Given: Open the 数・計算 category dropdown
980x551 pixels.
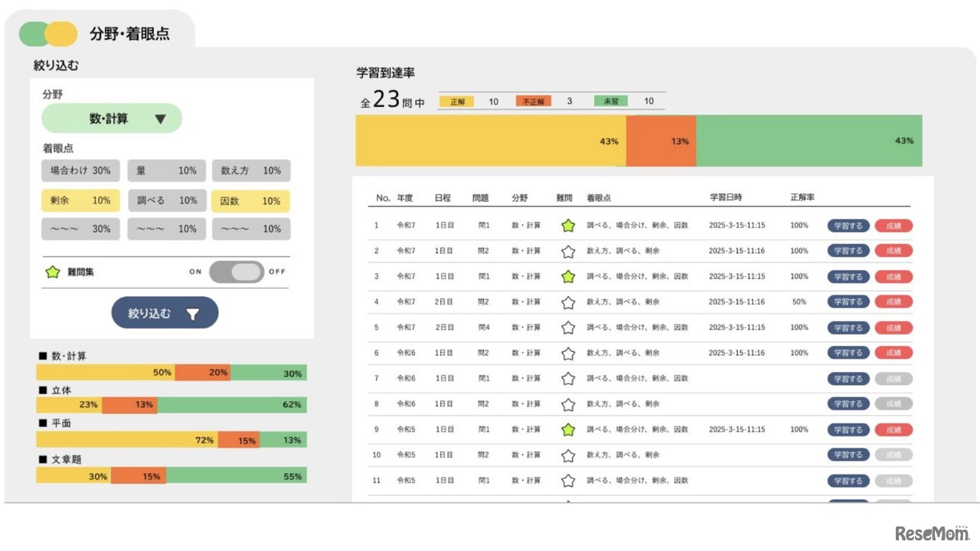Looking at the screenshot, I should [111, 119].
